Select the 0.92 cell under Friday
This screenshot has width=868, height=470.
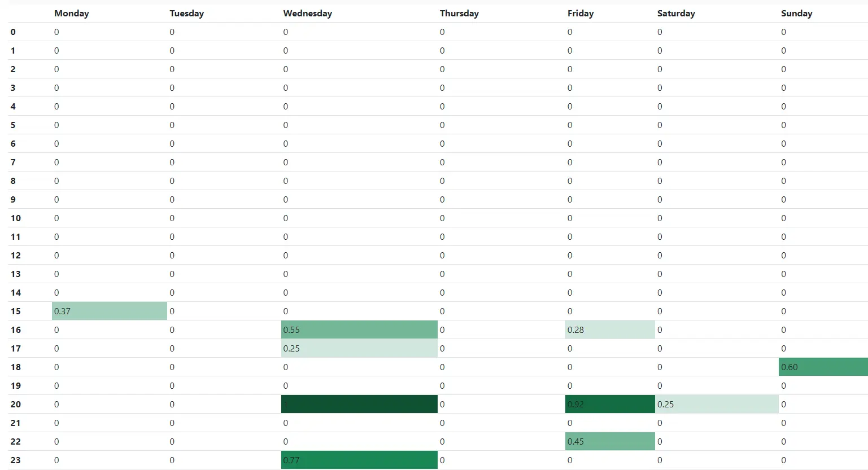click(610, 404)
